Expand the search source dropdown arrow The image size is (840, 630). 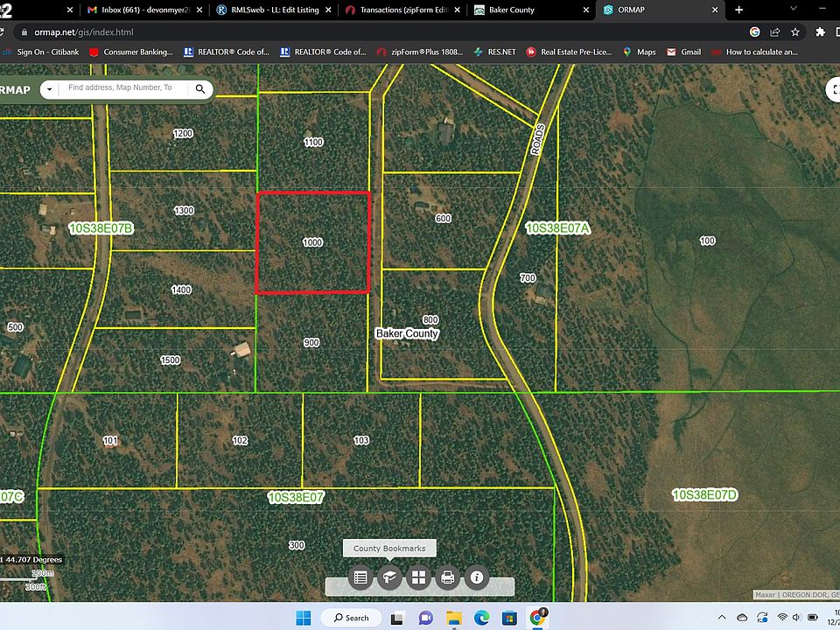(x=48, y=88)
